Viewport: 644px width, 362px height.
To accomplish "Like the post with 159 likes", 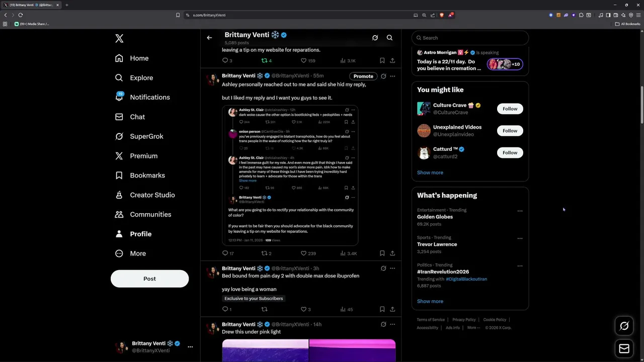I will (x=308, y=60).
